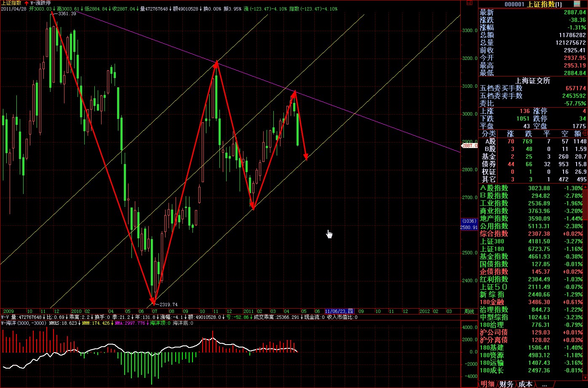
Task: Switch to the 财务 tab
Action: tap(506, 384)
